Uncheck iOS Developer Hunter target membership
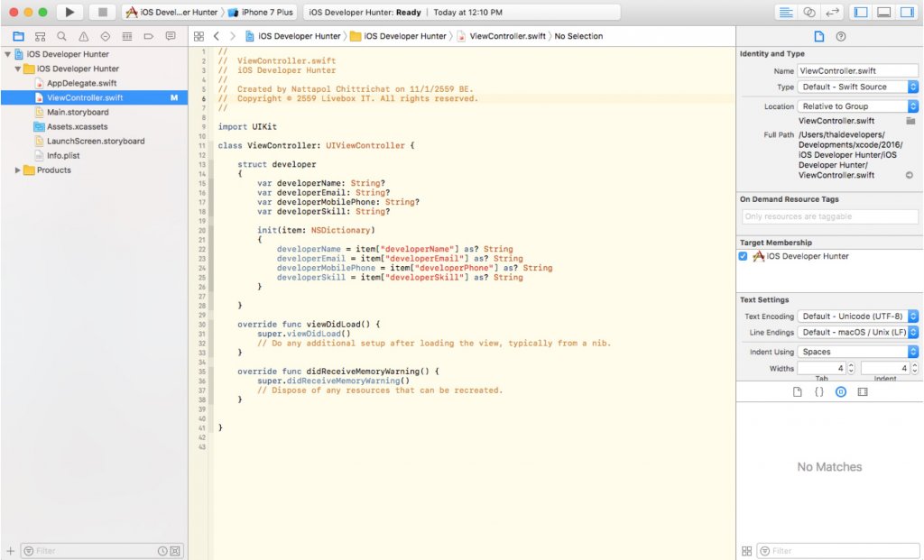The height and width of the screenshot is (560, 924). 744,255
